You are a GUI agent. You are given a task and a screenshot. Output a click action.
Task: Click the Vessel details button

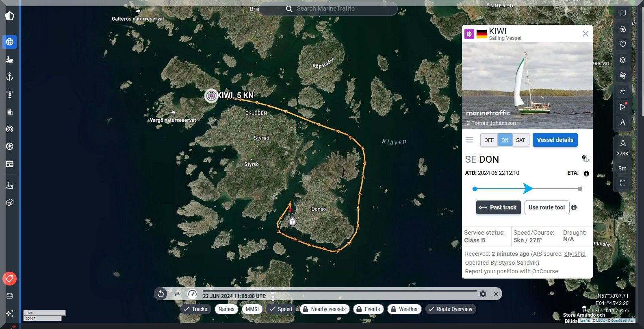click(555, 140)
